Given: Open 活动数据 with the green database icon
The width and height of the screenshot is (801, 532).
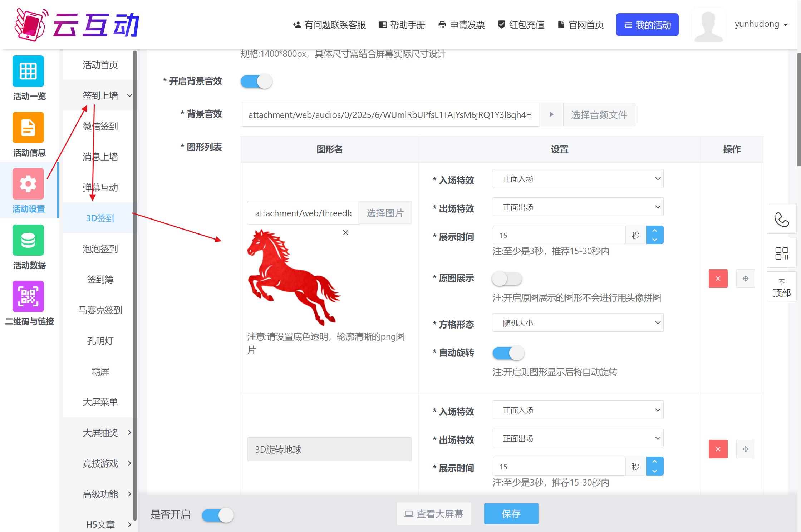Looking at the screenshot, I should (28, 240).
